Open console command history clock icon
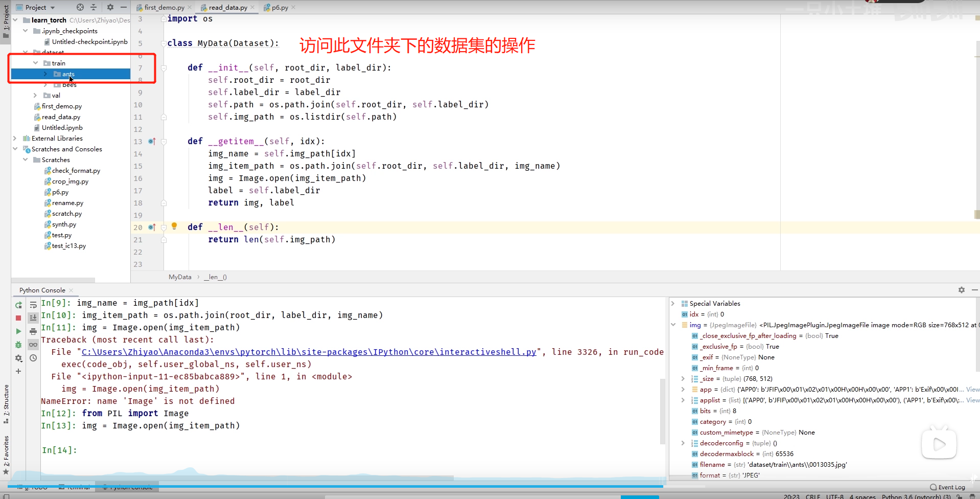 coord(33,358)
